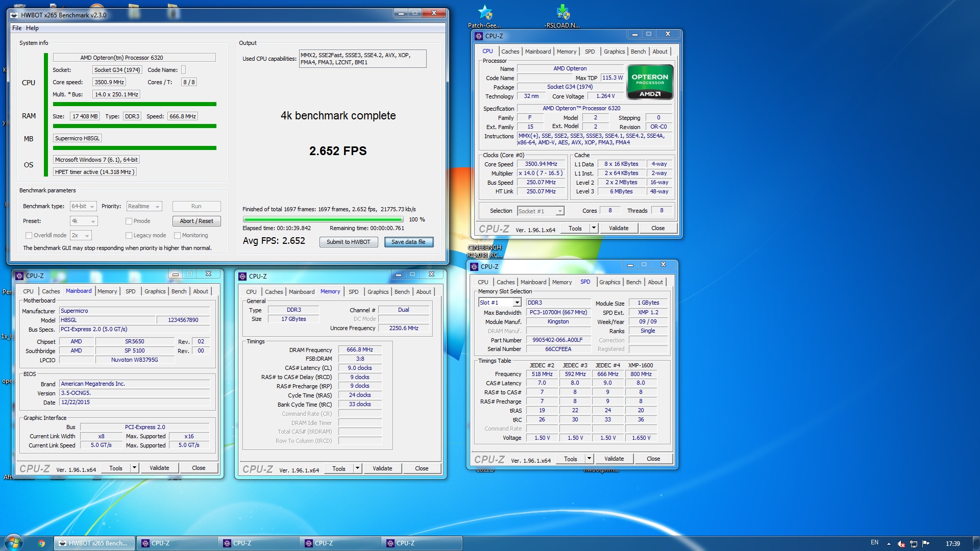
Task: Click the EN language indicator
Action: pos(874,542)
